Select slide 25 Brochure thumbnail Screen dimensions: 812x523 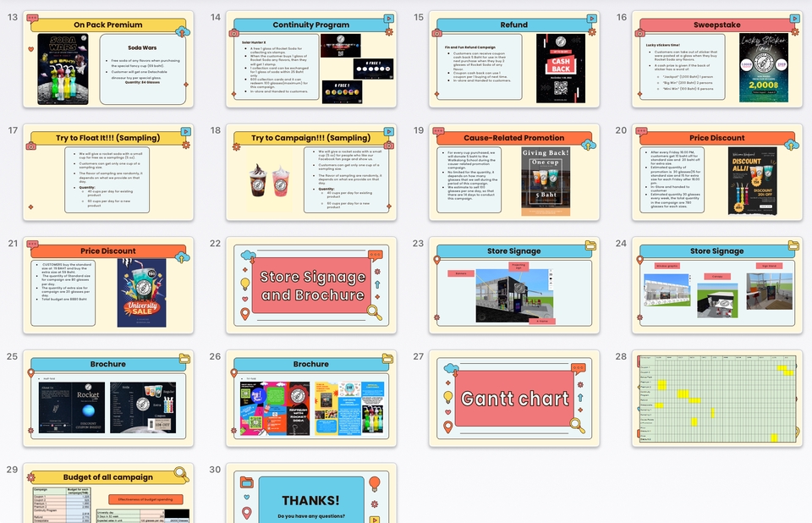pos(108,398)
